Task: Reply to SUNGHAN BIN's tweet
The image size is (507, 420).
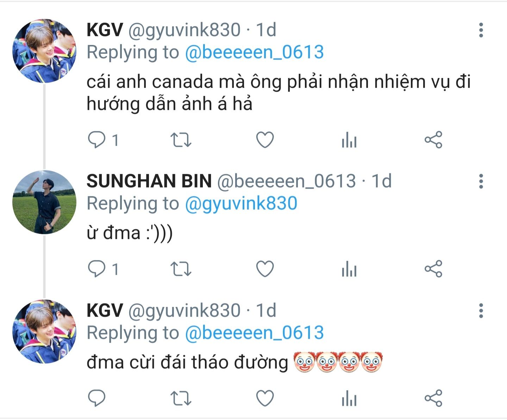Action: click(x=96, y=269)
